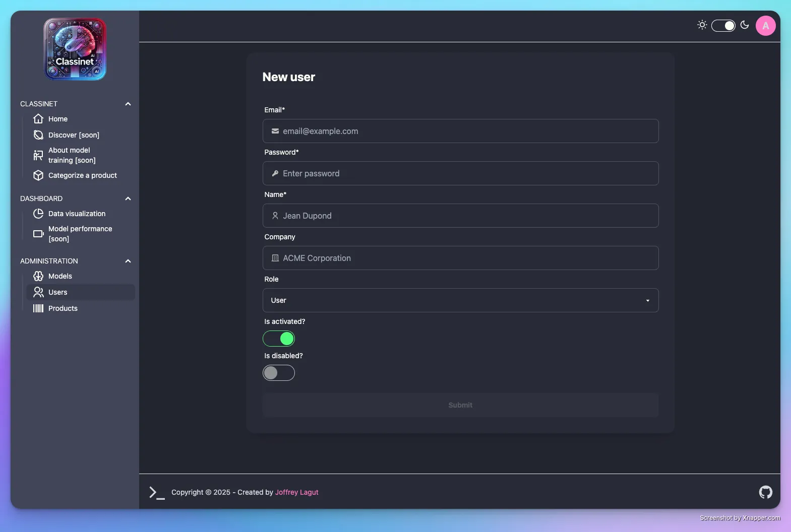
Task: Click the Models brain icon
Action: 38,276
